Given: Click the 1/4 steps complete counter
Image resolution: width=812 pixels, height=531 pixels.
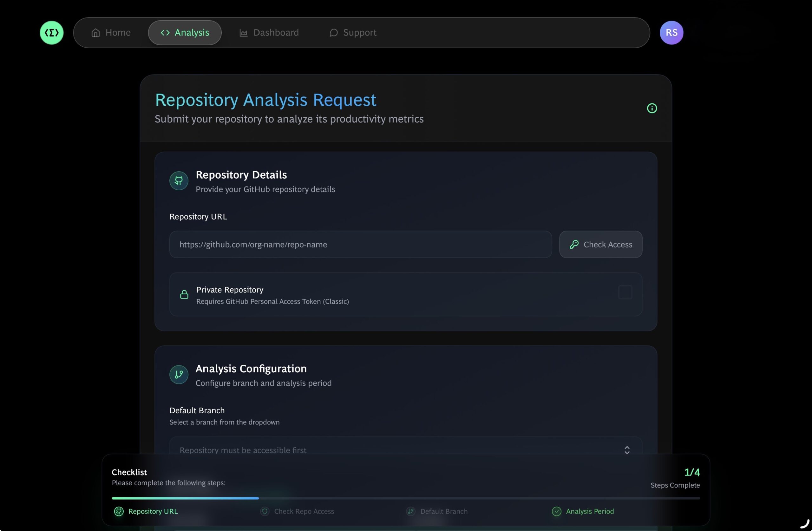Looking at the screenshot, I should (692, 472).
